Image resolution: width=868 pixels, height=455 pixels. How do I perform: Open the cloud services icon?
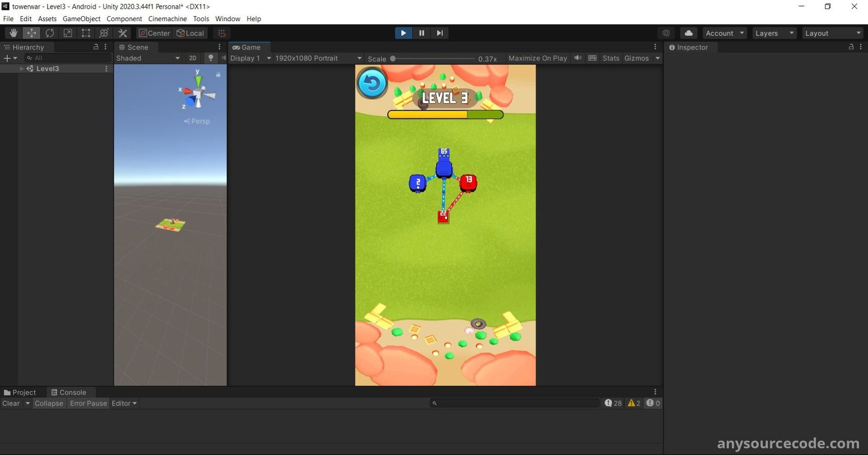pyautogui.click(x=688, y=33)
